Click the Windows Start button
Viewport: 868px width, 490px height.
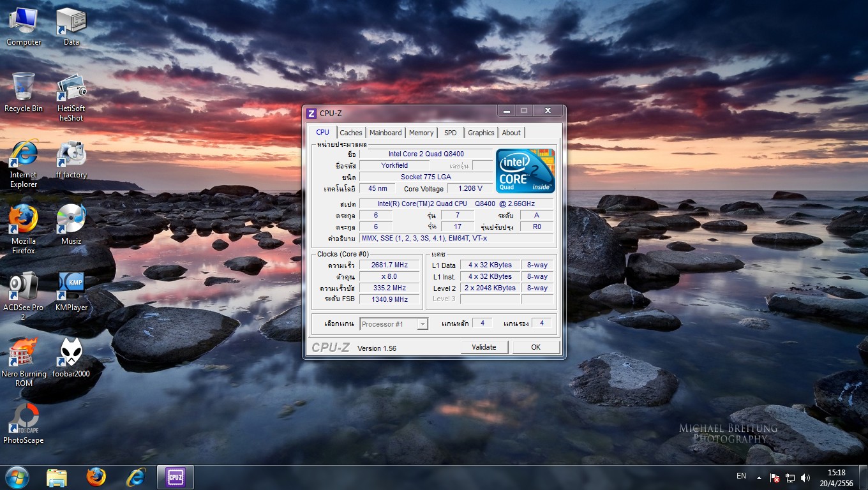(17, 477)
